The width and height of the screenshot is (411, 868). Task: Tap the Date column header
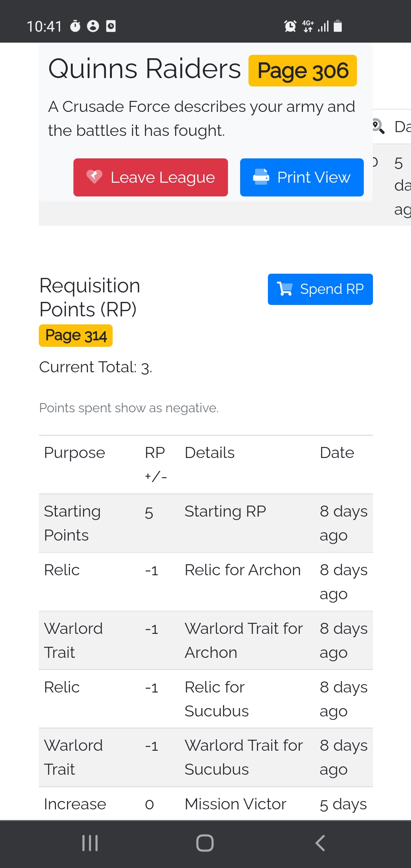click(337, 453)
